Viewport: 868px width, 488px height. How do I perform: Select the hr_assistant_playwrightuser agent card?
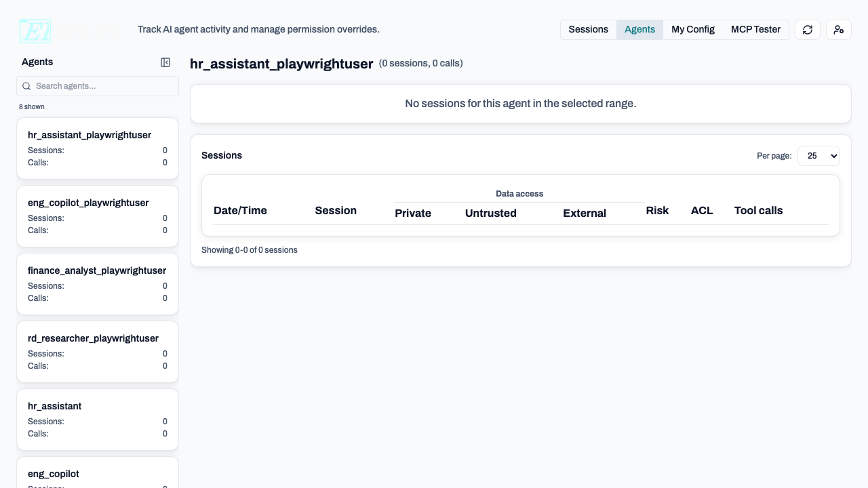coord(98,148)
